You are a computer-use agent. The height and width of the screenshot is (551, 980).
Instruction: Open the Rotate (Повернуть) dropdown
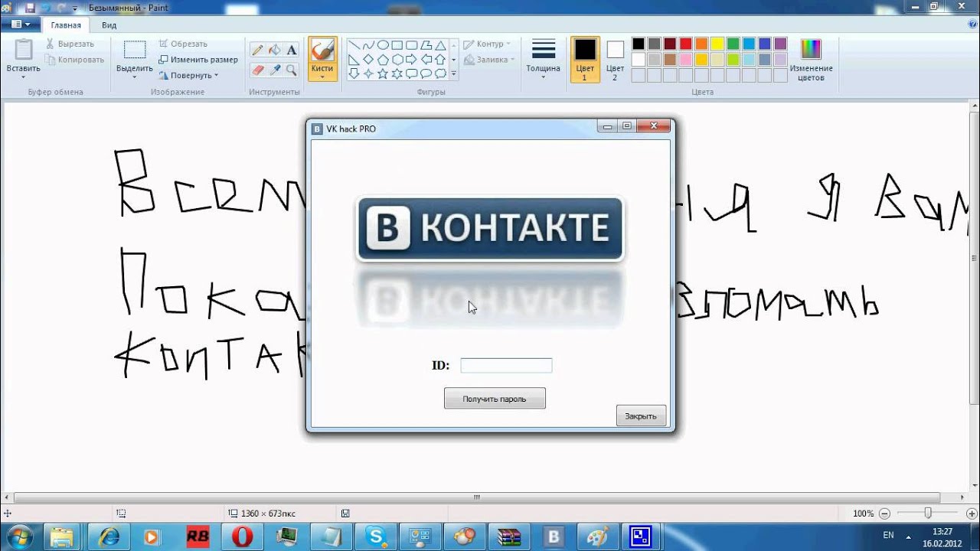(188, 75)
